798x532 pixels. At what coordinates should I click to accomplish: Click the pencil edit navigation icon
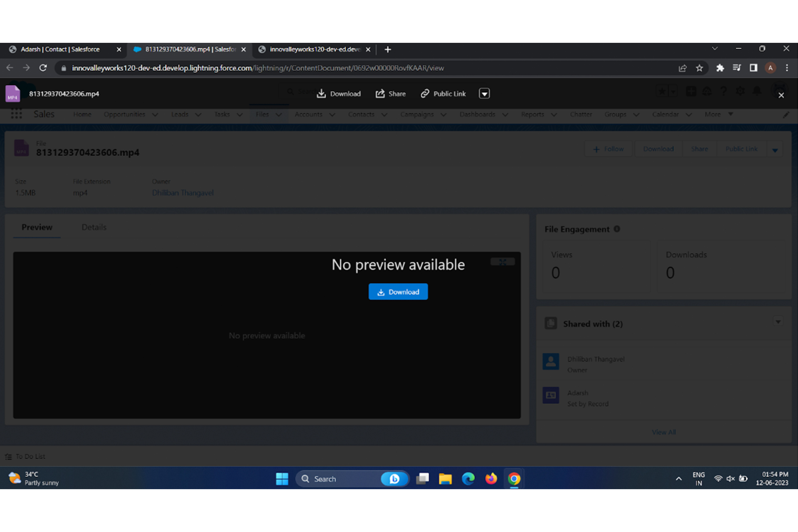point(786,114)
